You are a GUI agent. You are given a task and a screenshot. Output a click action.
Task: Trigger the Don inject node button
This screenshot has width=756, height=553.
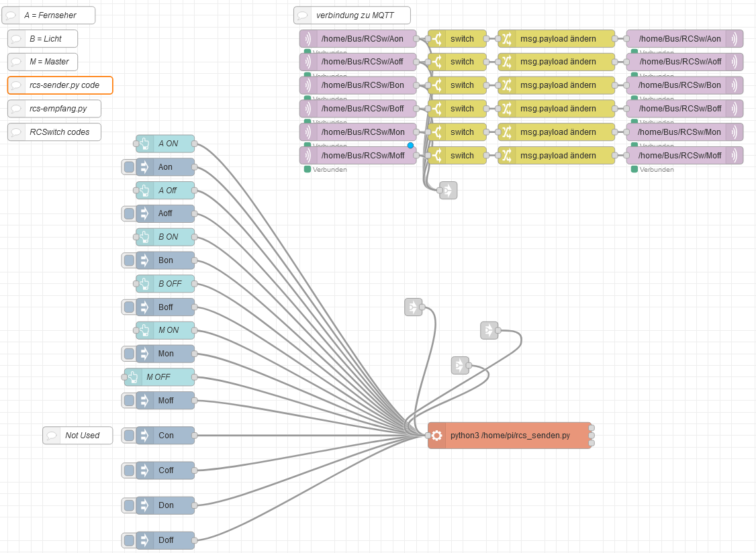tap(129, 505)
